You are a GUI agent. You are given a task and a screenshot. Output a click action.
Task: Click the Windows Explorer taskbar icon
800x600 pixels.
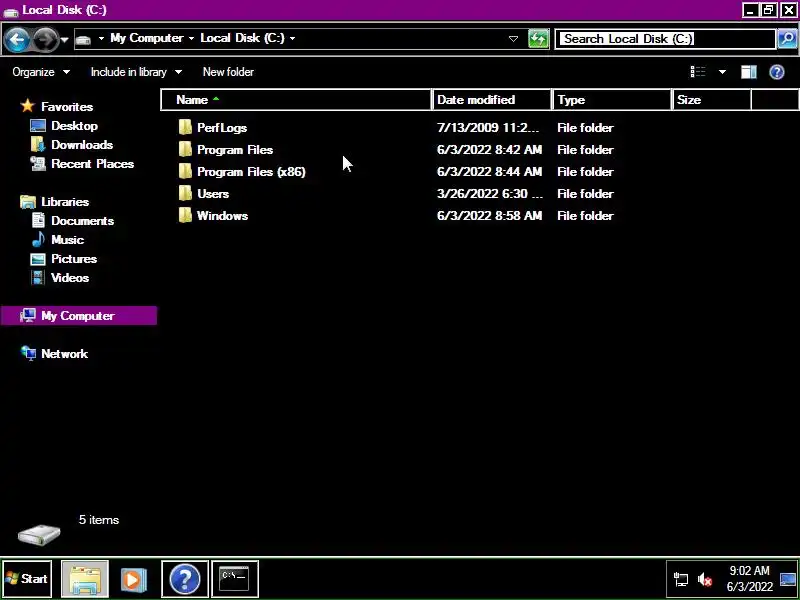coord(85,579)
